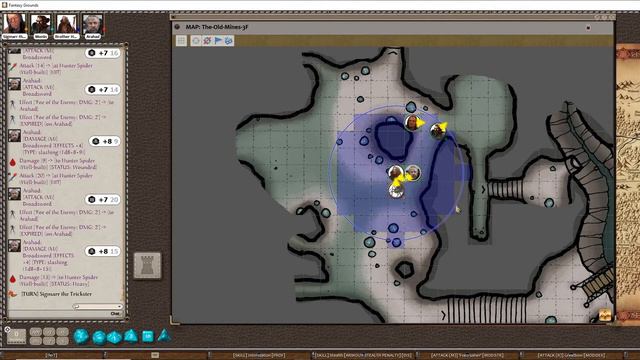Toggle the bottom-middle modifier button

(49, 341)
